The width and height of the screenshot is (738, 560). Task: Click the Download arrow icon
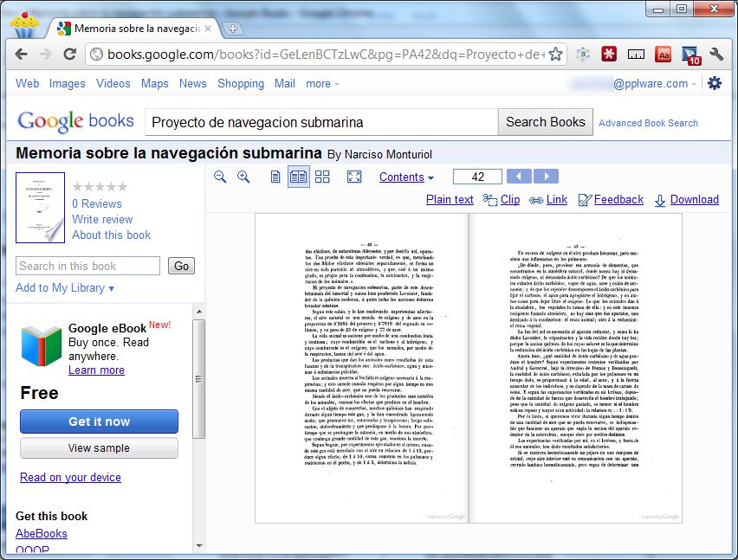(x=660, y=200)
